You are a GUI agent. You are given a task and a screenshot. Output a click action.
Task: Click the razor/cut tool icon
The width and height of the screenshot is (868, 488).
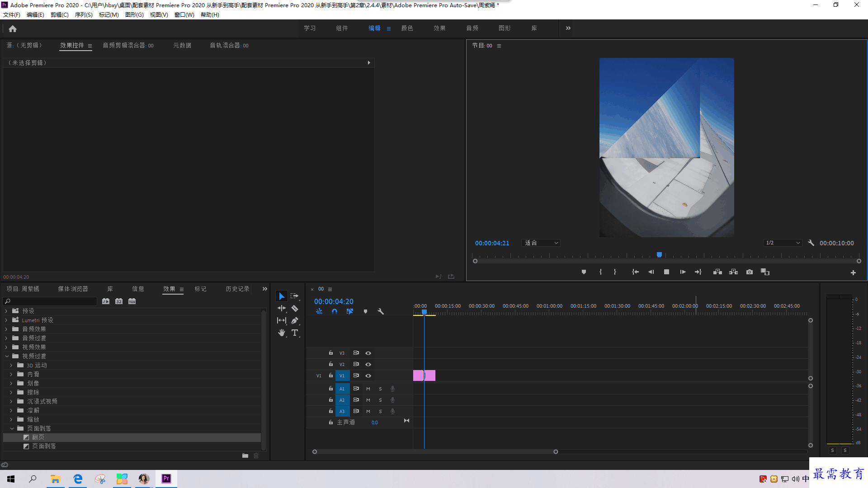[294, 308]
